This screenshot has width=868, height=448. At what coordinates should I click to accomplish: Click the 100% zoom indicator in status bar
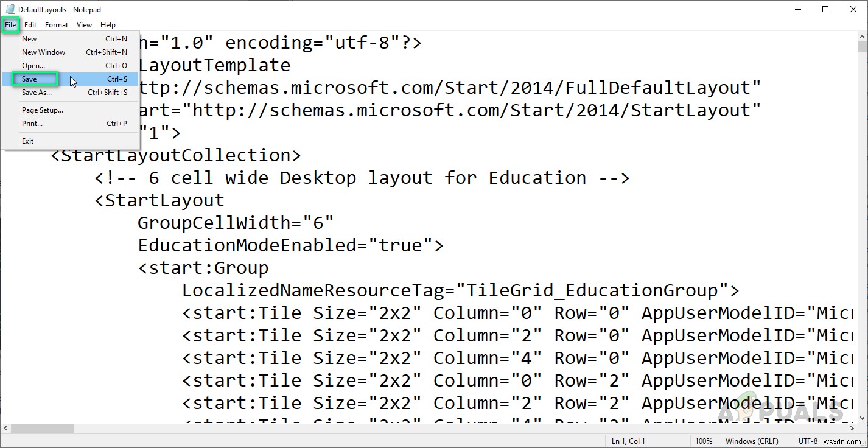704,441
